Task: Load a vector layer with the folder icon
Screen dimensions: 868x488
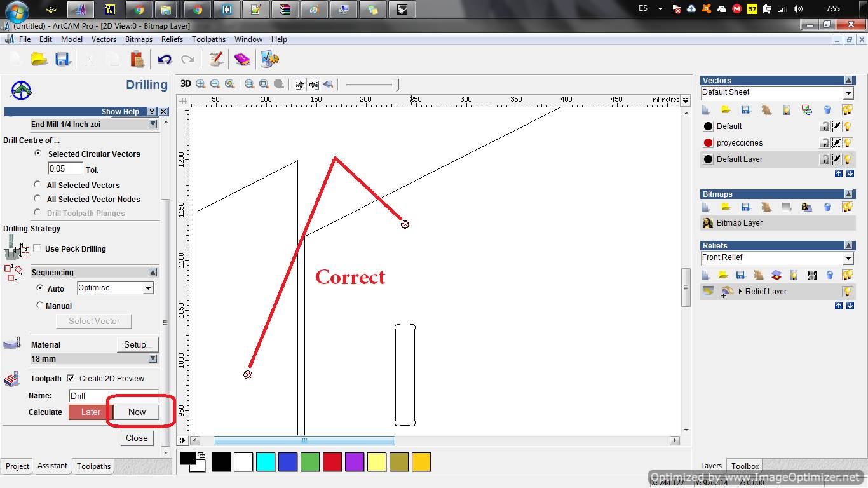Action: [x=726, y=110]
